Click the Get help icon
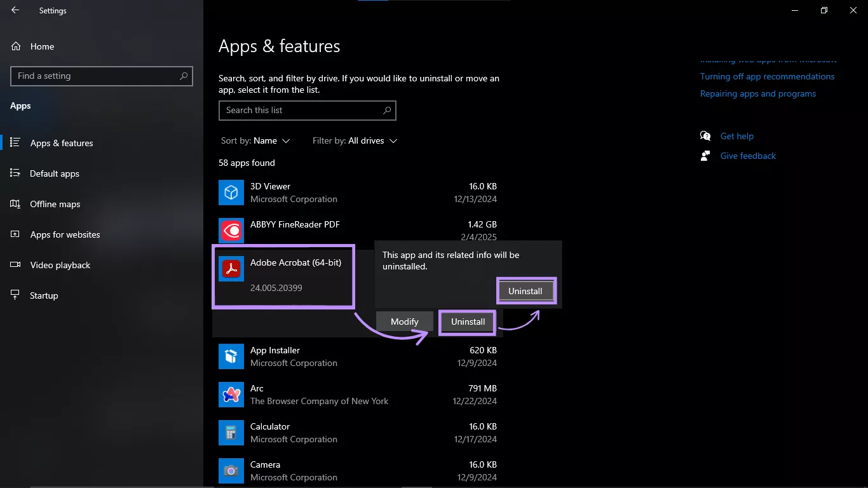 pyautogui.click(x=705, y=135)
